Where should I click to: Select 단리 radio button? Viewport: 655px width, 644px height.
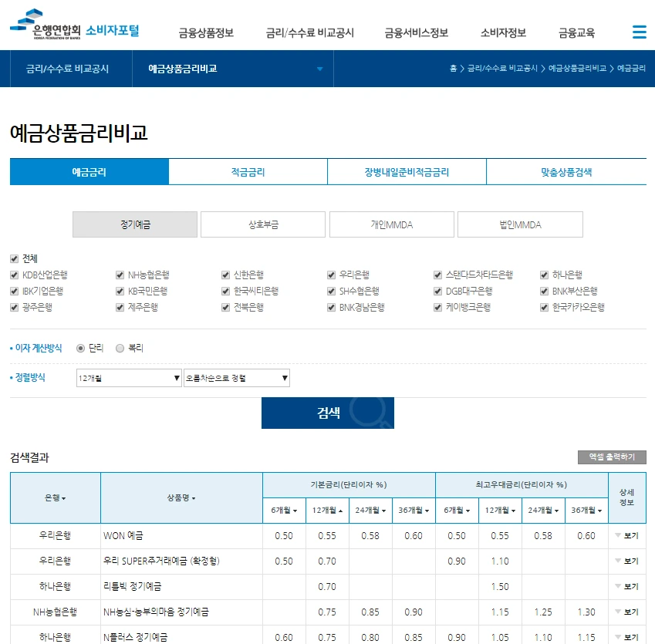point(81,349)
